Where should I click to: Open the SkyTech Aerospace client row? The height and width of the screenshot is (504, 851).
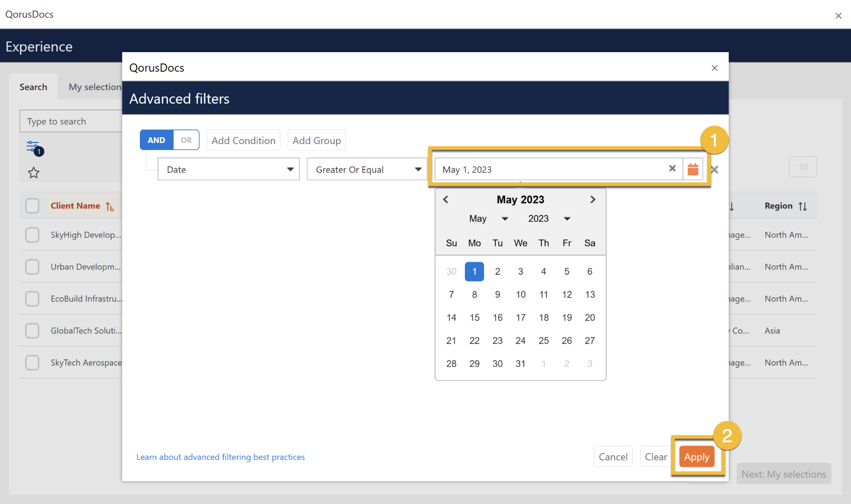click(86, 363)
